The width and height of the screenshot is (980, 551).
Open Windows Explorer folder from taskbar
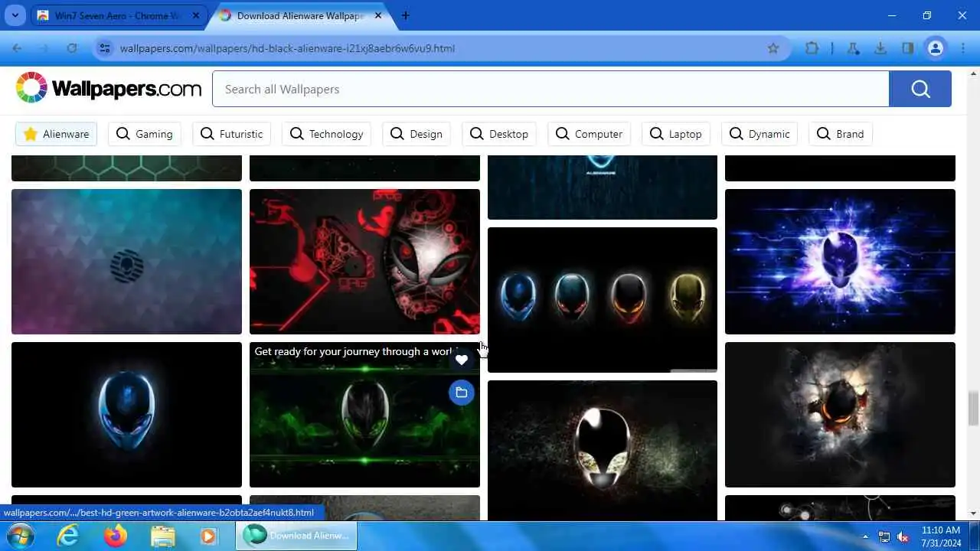[x=163, y=536]
